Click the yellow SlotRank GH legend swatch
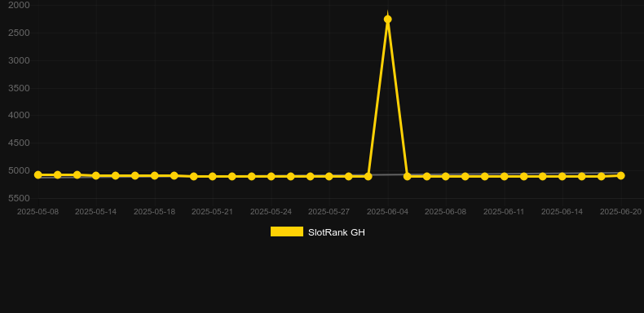This screenshot has width=644, height=313. click(x=287, y=231)
